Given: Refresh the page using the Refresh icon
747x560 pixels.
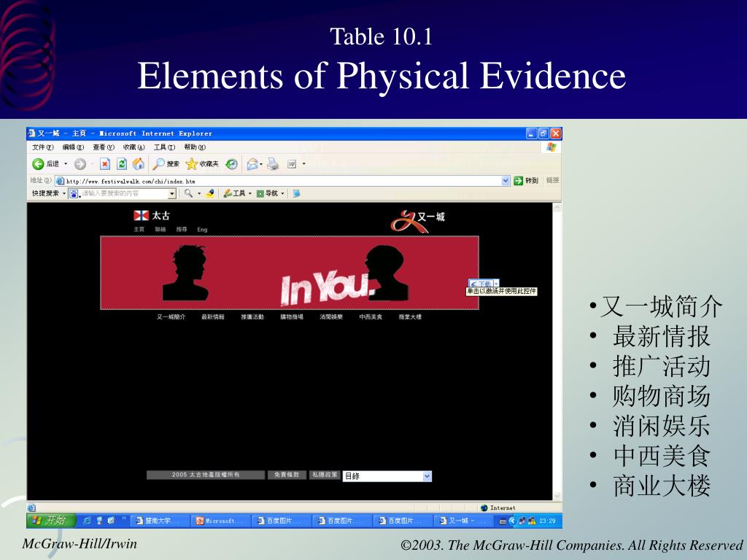Looking at the screenshot, I should coord(122,164).
